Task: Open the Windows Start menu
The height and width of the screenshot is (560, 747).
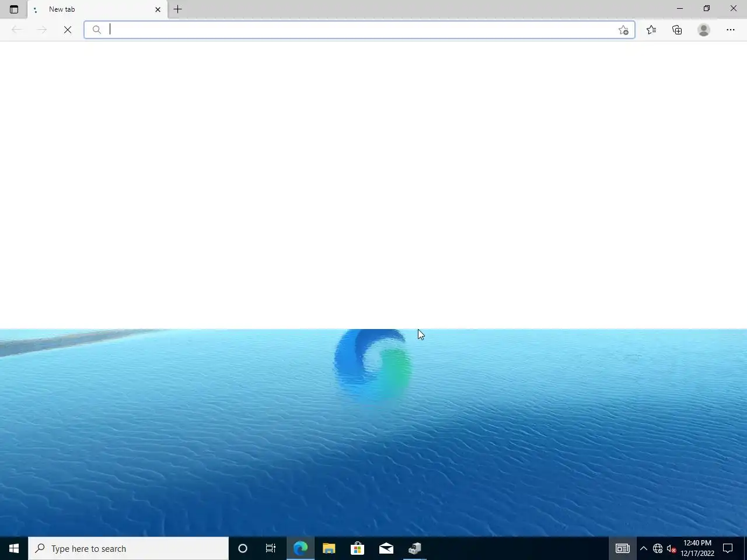Action: click(x=14, y=548)
